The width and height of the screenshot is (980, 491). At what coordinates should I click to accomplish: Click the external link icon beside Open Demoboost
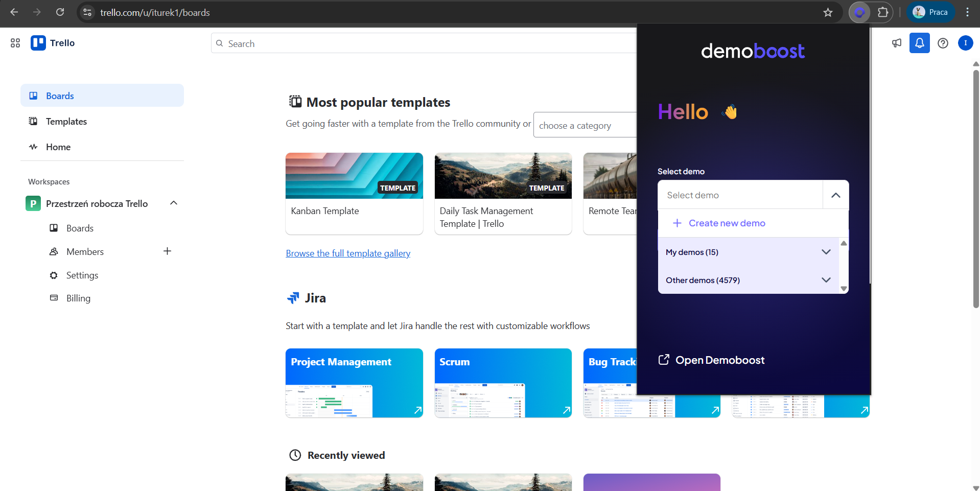coord(664,360)
